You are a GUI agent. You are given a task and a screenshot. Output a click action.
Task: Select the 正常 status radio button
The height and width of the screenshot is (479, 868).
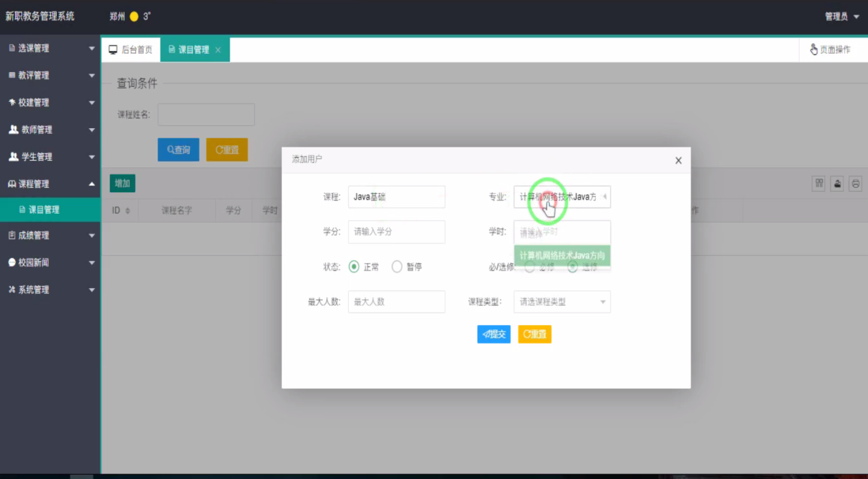point(354,267)
